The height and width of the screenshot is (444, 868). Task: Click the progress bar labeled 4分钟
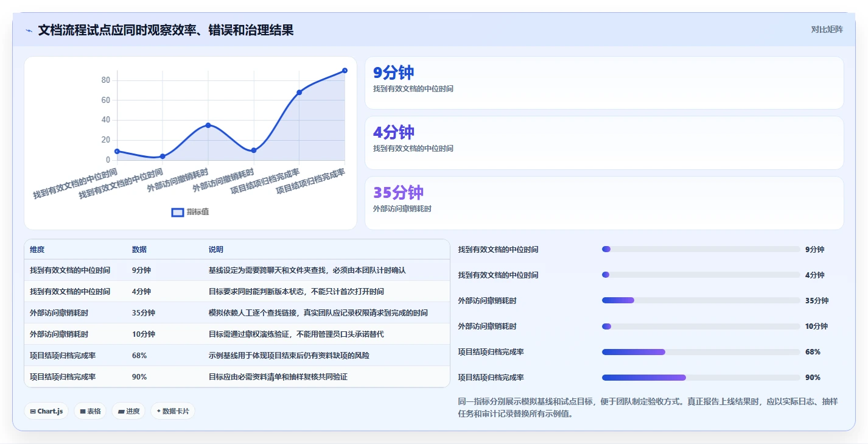tap(701, 275)
